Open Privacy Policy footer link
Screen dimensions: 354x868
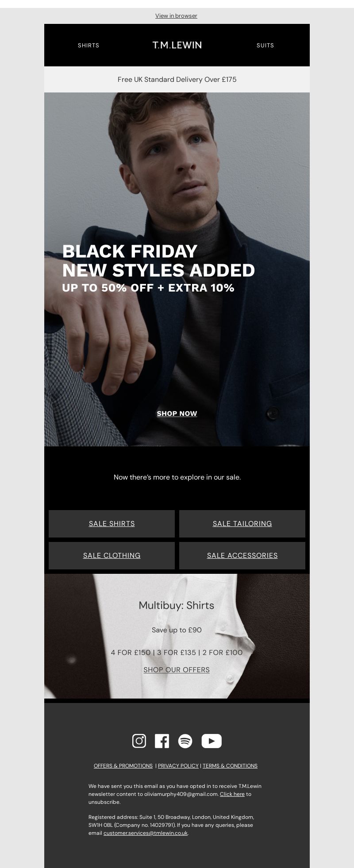[178, 766]
